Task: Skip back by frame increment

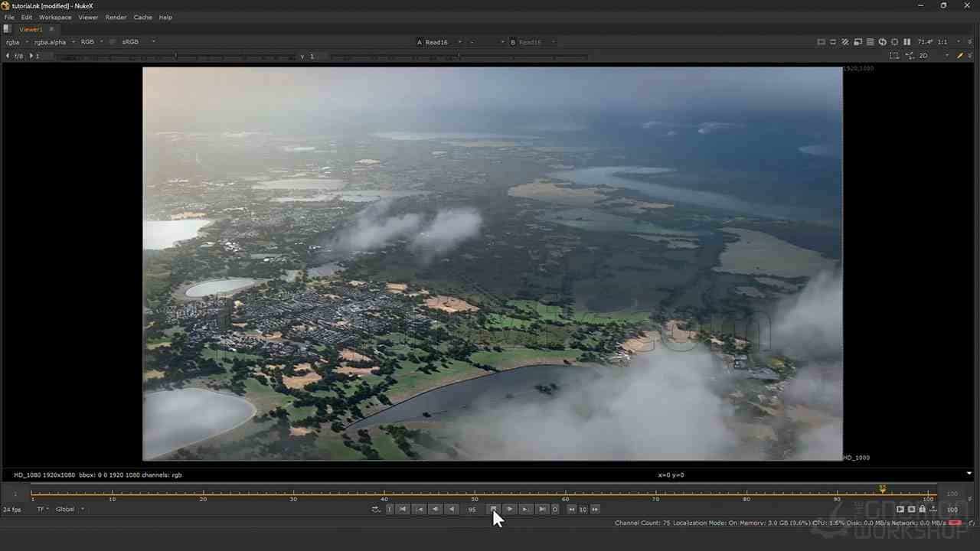Action: (x=571, y=509)
